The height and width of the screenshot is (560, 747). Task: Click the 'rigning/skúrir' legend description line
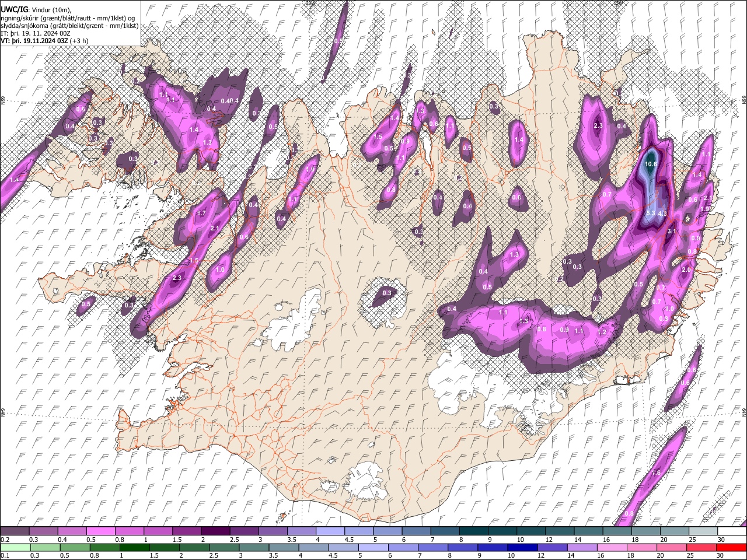point(68,18)
